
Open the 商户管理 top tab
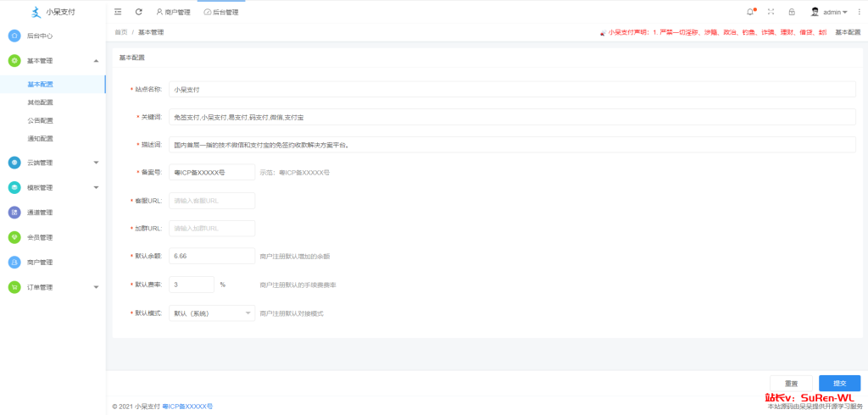(173, 12)
